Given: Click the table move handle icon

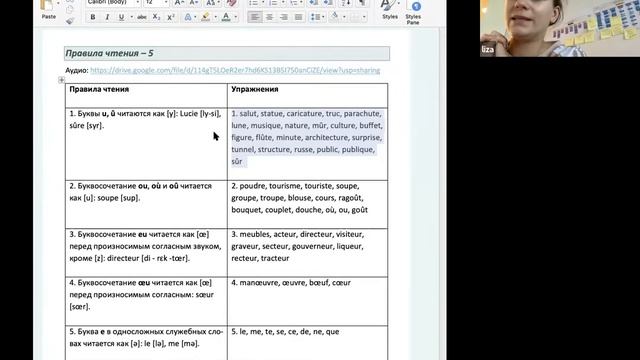Looking at the screenshot, I should [62, 80].
